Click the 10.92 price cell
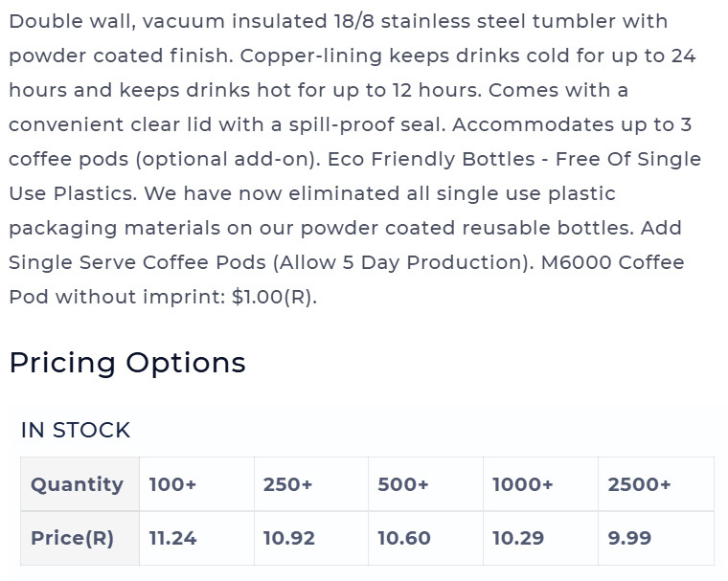Viewport: 728px width, 581px height. [311, 538]
